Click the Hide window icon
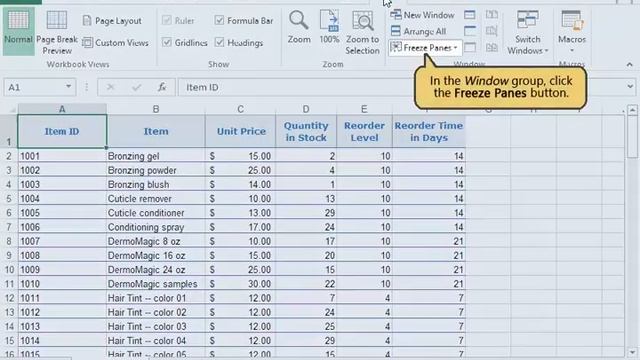 tap(470, 31)
